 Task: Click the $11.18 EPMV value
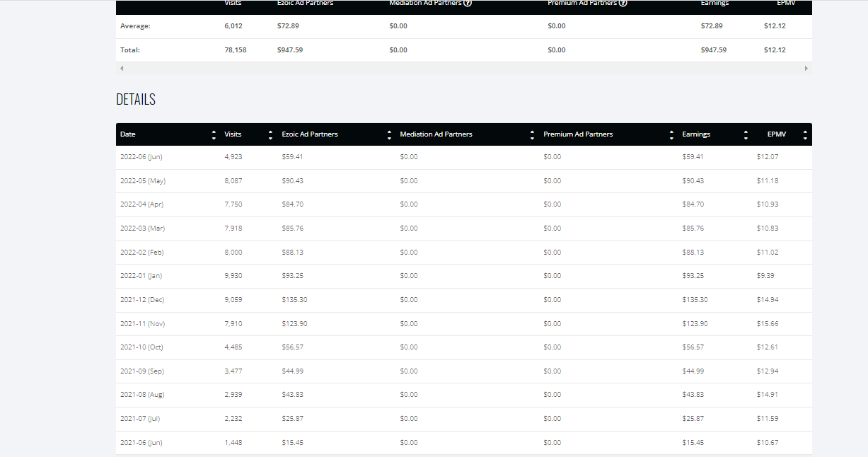click(x=768, y=181)
